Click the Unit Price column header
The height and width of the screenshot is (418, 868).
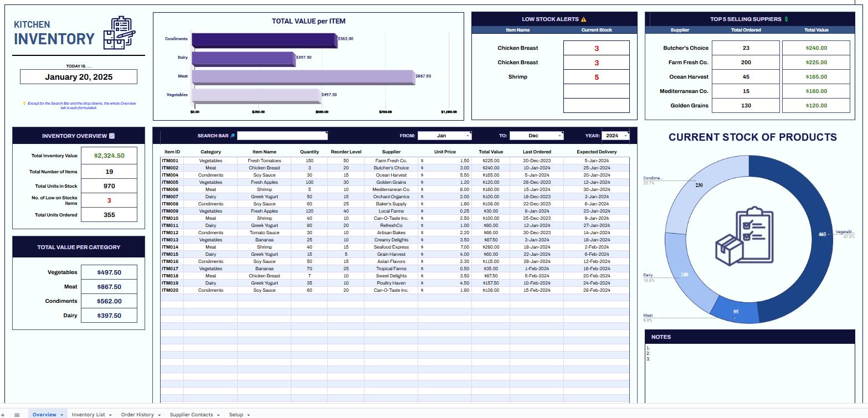click(445, 152)
